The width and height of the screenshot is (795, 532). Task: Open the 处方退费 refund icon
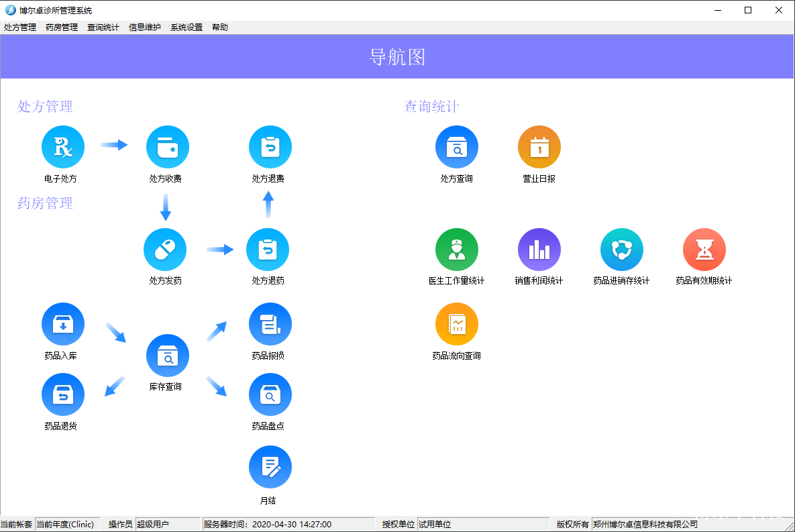(x=270, y=147)
